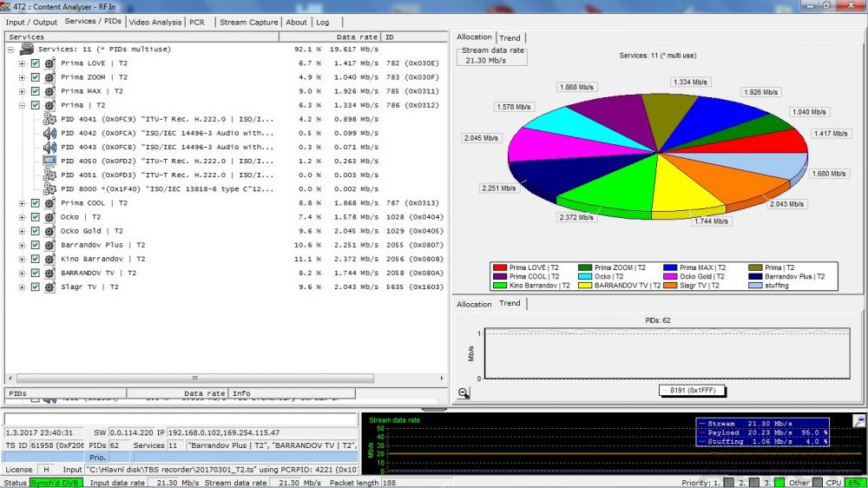
Task: Expand the Prima ZOOM service node
Action: 23,77
